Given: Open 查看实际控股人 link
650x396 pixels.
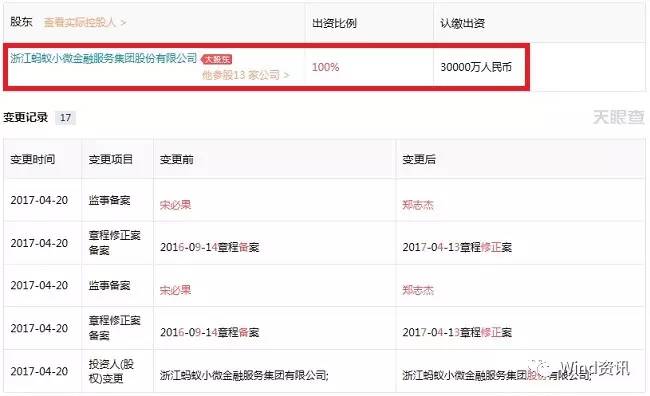Looking at the screenshot, I should tap(85, 22).
